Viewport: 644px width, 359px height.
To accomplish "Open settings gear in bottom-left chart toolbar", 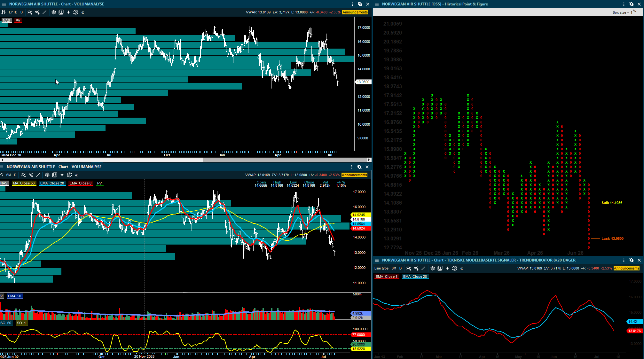I will pyautogui.click(x=47, y=175).
